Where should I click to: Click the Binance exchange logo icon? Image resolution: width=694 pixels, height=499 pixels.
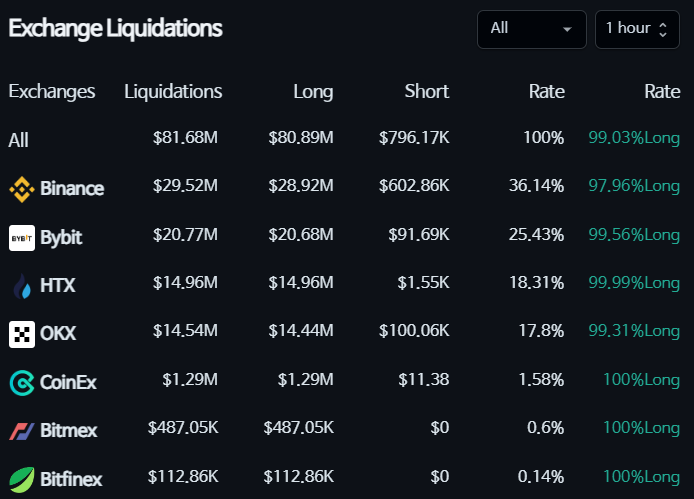21,188
